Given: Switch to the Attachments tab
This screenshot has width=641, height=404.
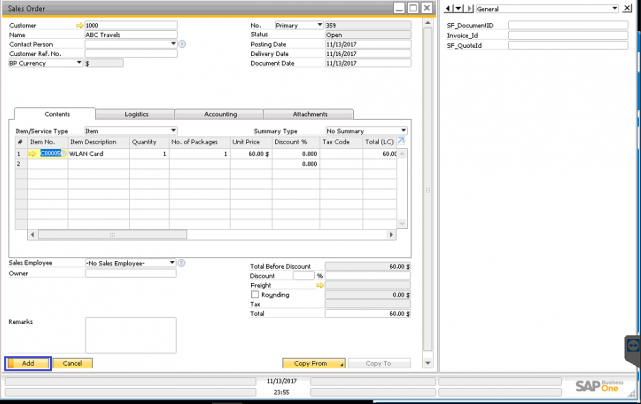Looking at the screenshot, I should (309, 114).
